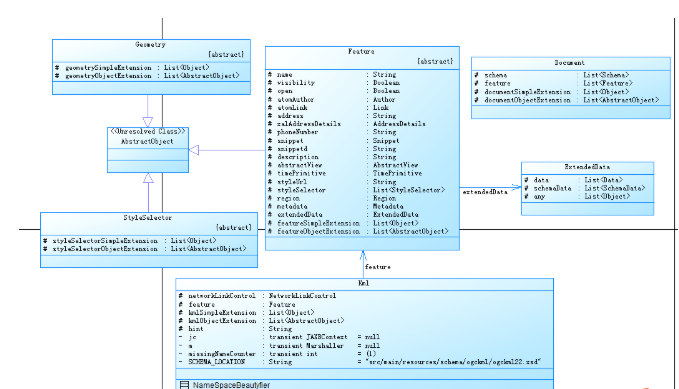Select the AbstractObject unresolved class name
Image resolution: width=679 pixels, height=389 pixels.
click(x=147, y=141)
